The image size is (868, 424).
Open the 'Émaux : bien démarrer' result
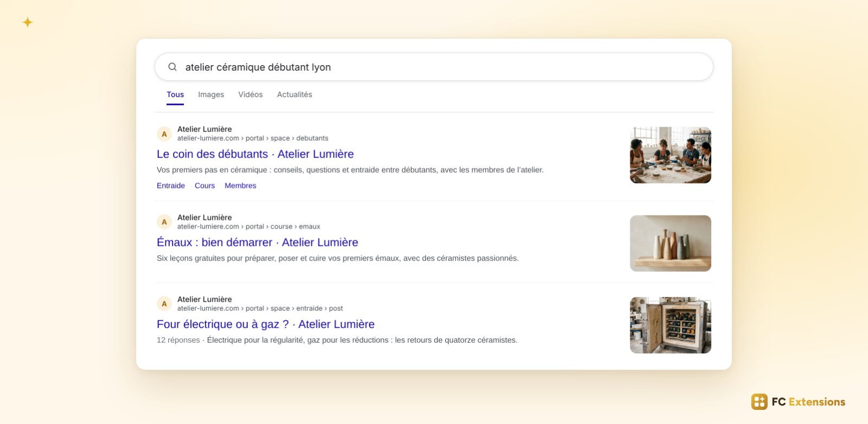point(257,243)
